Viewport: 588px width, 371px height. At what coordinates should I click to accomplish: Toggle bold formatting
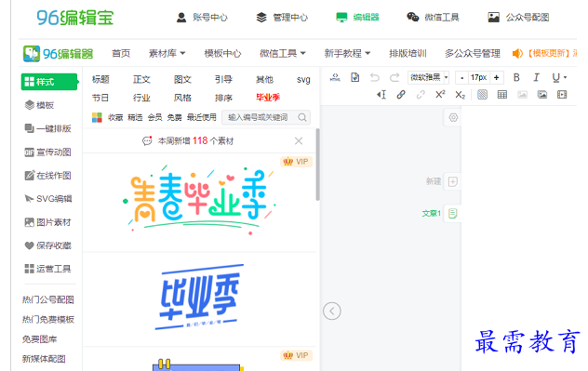click(x=516, y=77)
